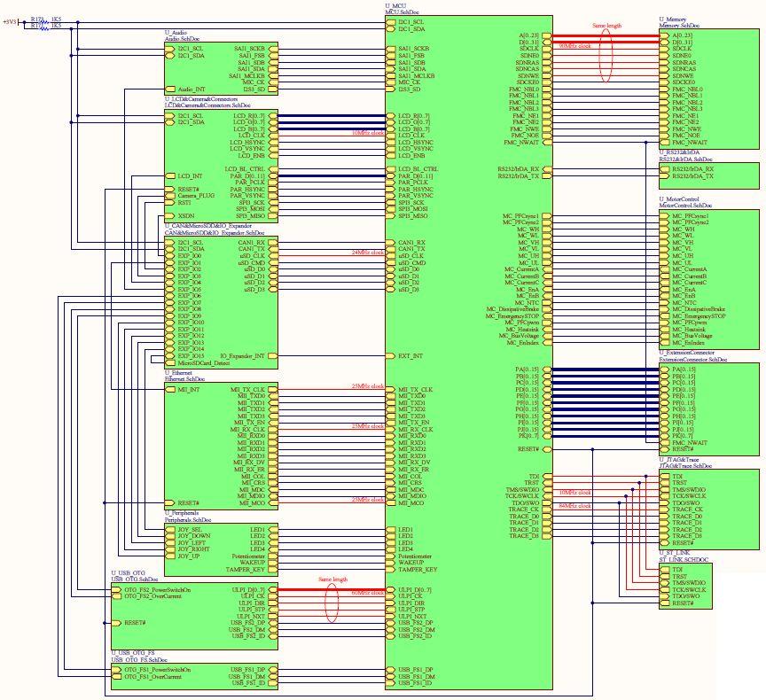Select the +3V3 power port symbol
Viewport: 766px width, 700px height.
tap(9, 21)
